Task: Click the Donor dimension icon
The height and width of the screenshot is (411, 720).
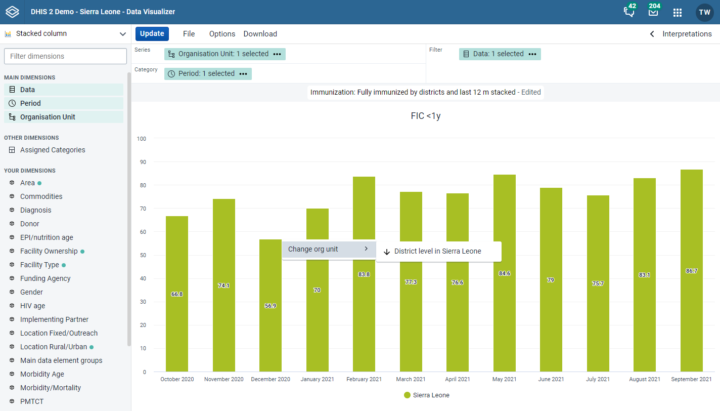Action: [12, 224]
